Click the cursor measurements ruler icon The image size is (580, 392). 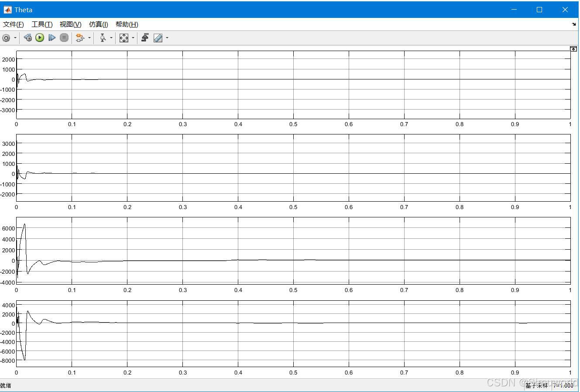[x=158, y=38]
